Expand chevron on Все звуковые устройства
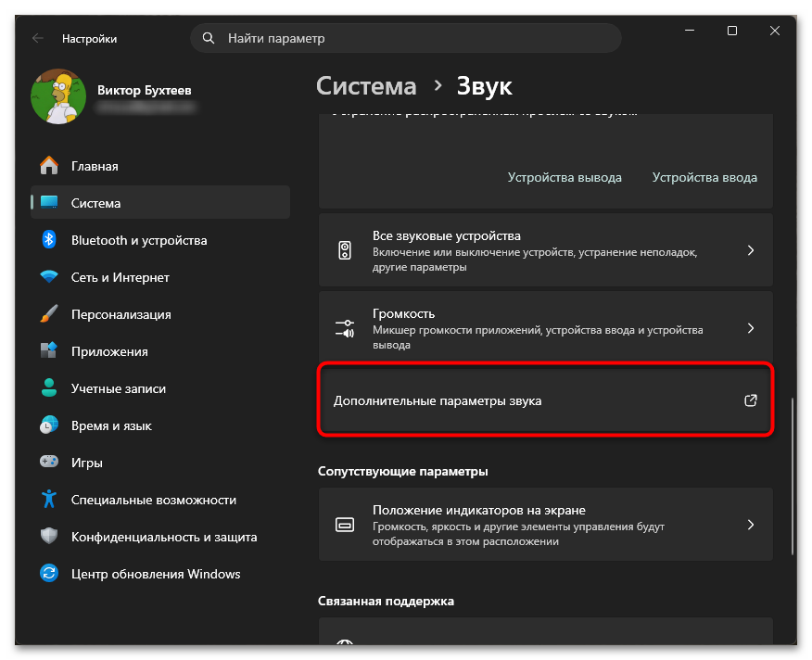The width and height of the screenshot is (812, 660). point(751,250)
